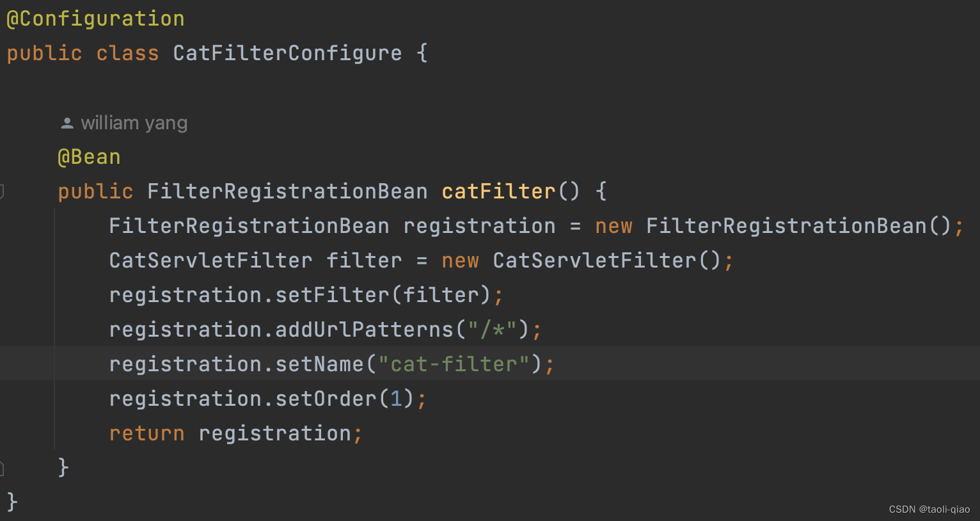Click the CatServletFilter constructor call
The image size is (980, 521).
point(607,260)
